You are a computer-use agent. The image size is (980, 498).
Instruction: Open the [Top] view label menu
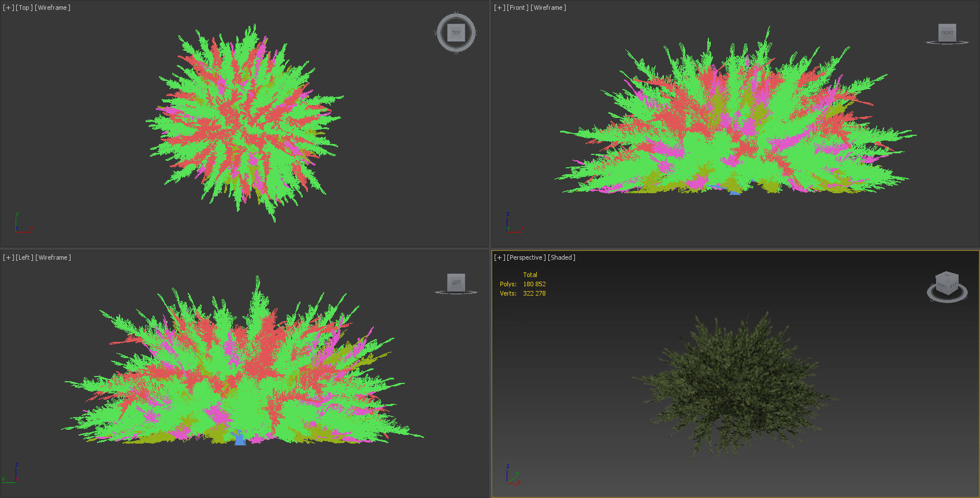[24, 8]
